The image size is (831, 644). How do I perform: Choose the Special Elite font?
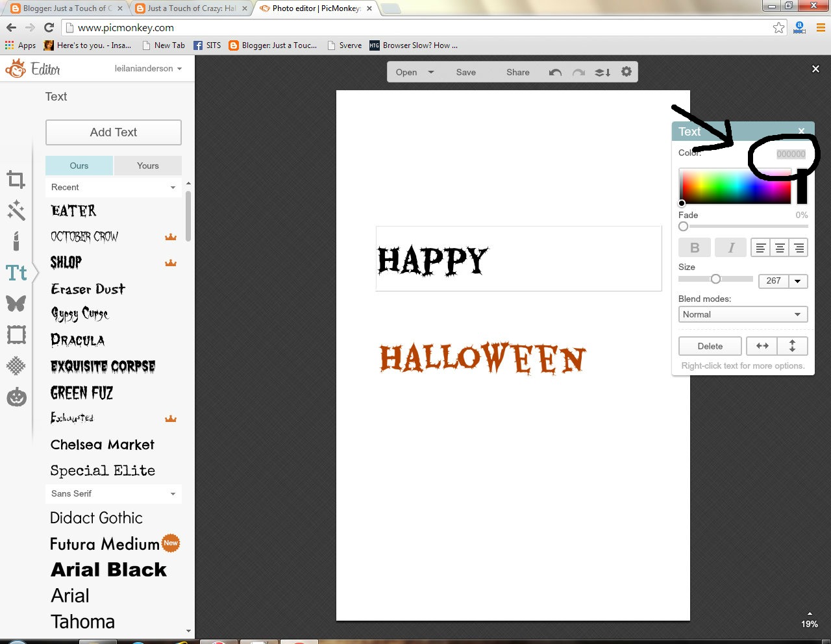pos(103,471)
